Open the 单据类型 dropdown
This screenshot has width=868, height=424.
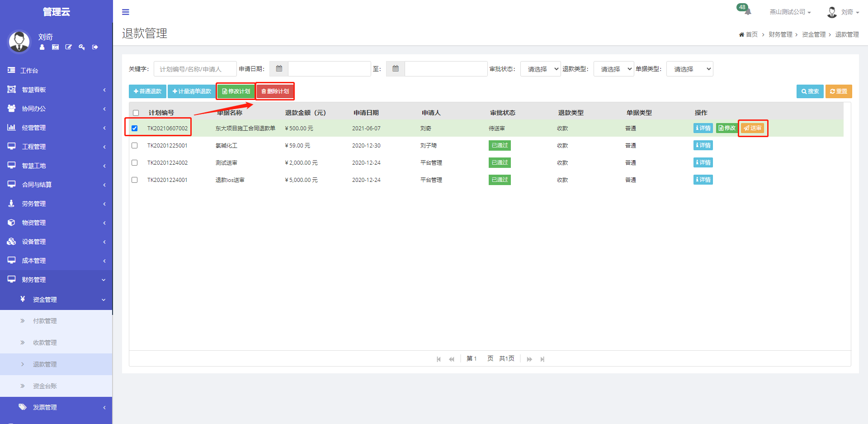click(690, 69)
